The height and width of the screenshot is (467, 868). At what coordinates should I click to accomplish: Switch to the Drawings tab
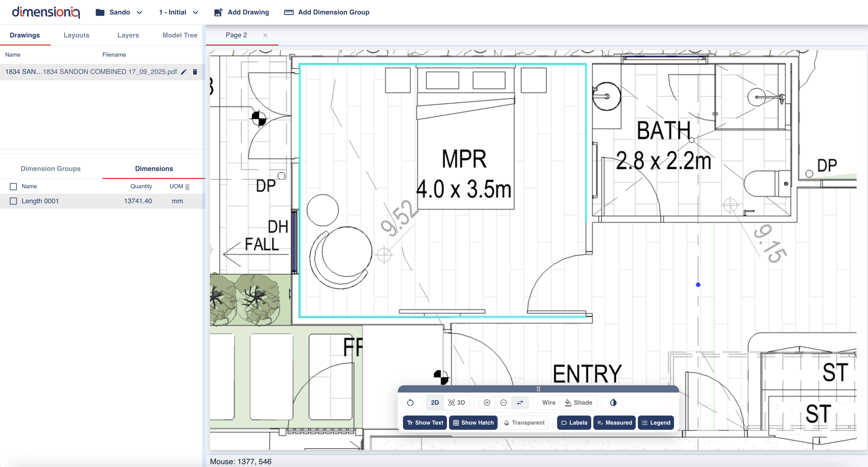point(25,35)
